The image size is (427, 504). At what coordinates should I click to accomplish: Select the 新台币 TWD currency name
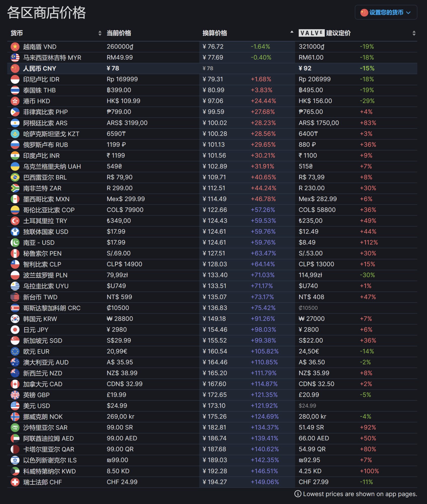(x=40, y=297)
